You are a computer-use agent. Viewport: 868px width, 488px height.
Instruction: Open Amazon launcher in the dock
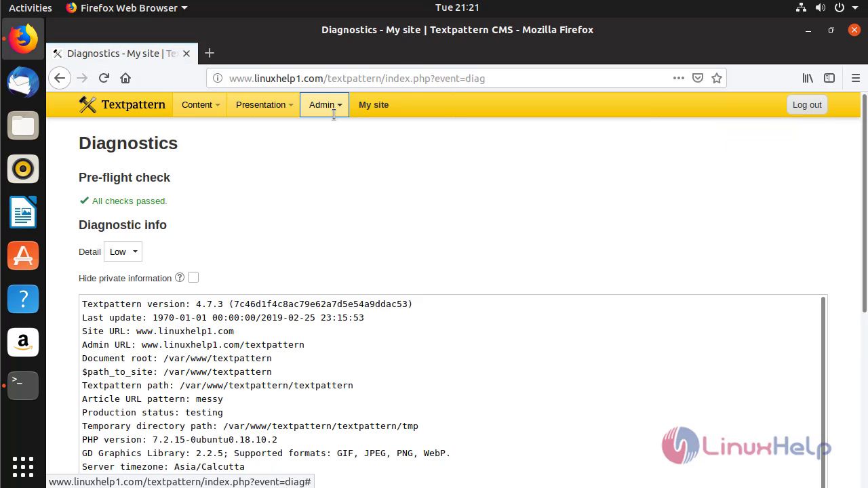click(23, 342)
